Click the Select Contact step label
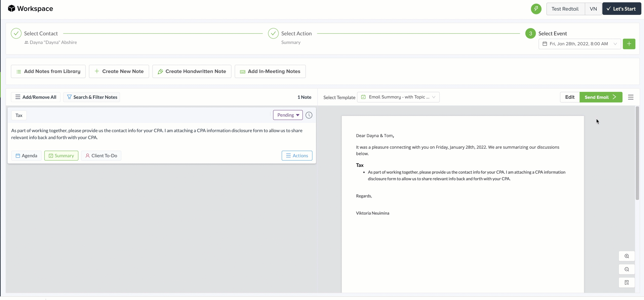 pyautogui.click(x=41, y=33)
